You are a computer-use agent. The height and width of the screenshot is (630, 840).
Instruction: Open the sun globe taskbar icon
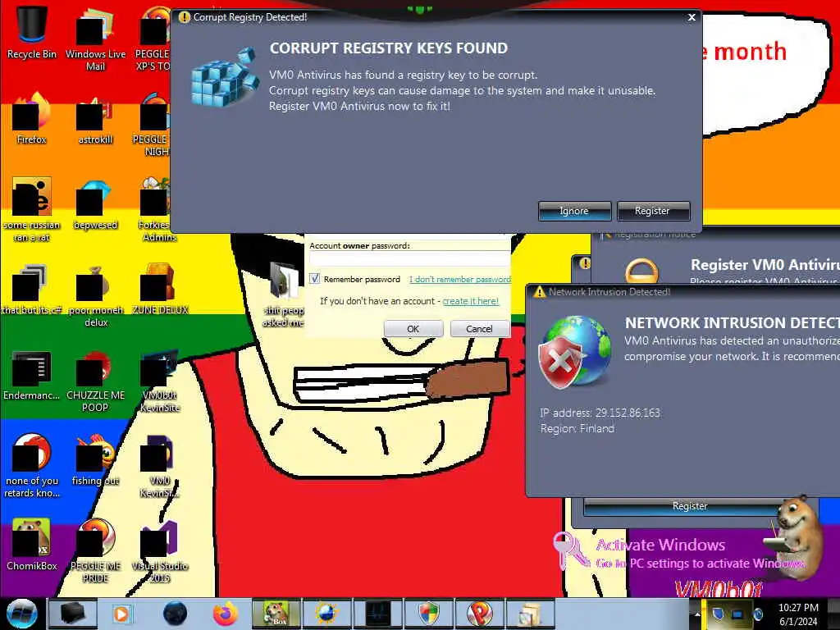point(326,614)
